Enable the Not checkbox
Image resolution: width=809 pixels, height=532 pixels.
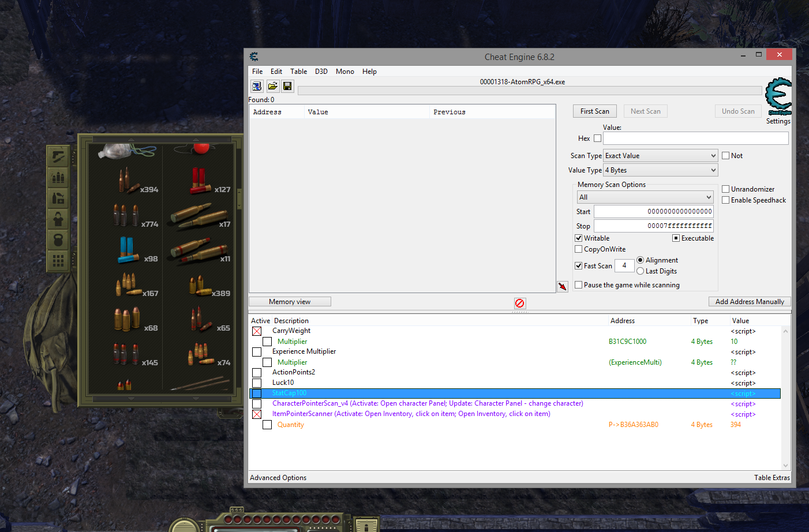[726, 156]
